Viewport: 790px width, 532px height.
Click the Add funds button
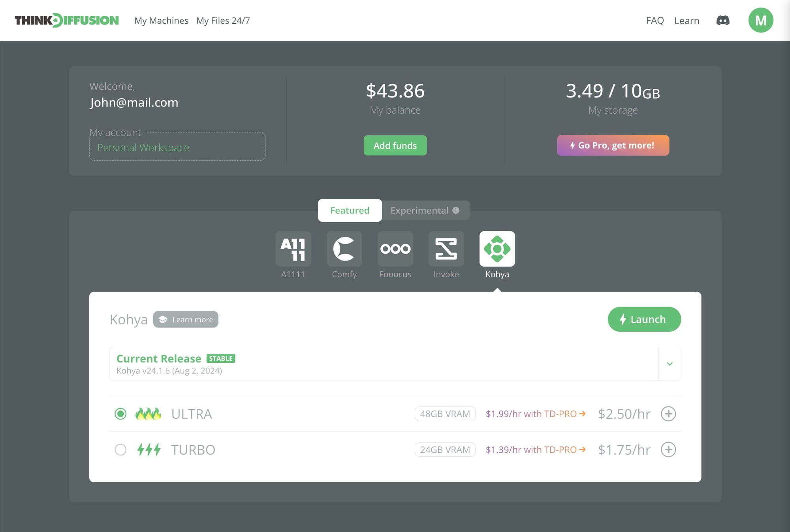tap(395, 145)
